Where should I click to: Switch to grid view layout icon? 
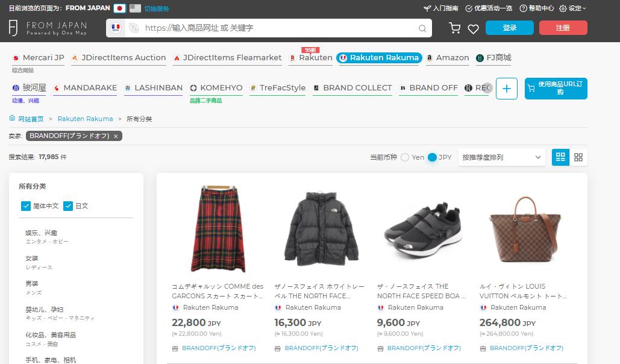(x=578, y=157)
